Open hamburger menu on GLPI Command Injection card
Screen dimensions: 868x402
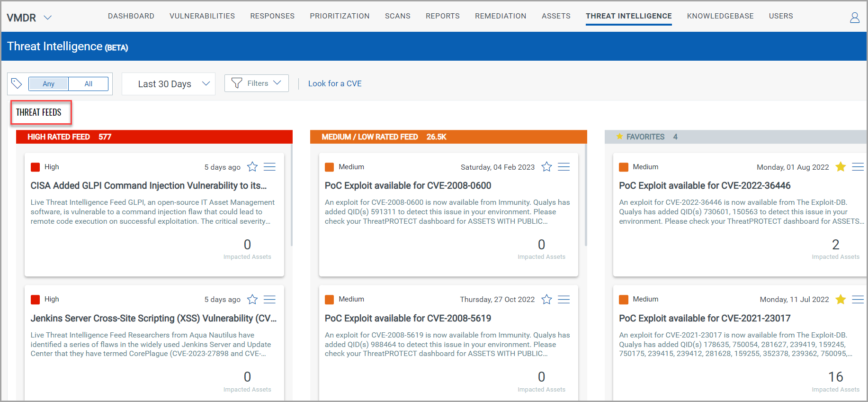click(269, 167)
